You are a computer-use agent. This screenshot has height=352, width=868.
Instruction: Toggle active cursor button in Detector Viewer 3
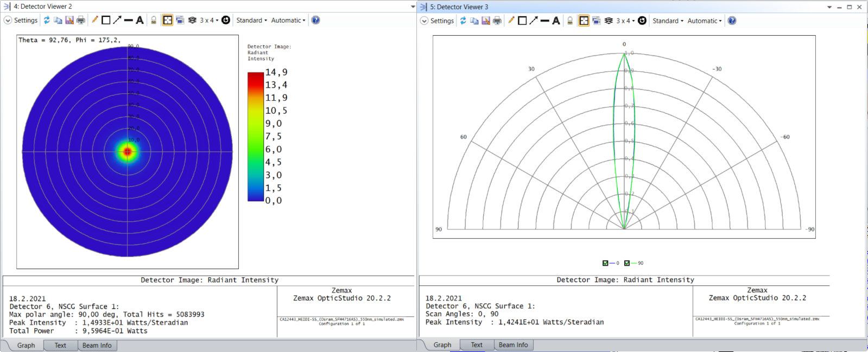point(584,21)
